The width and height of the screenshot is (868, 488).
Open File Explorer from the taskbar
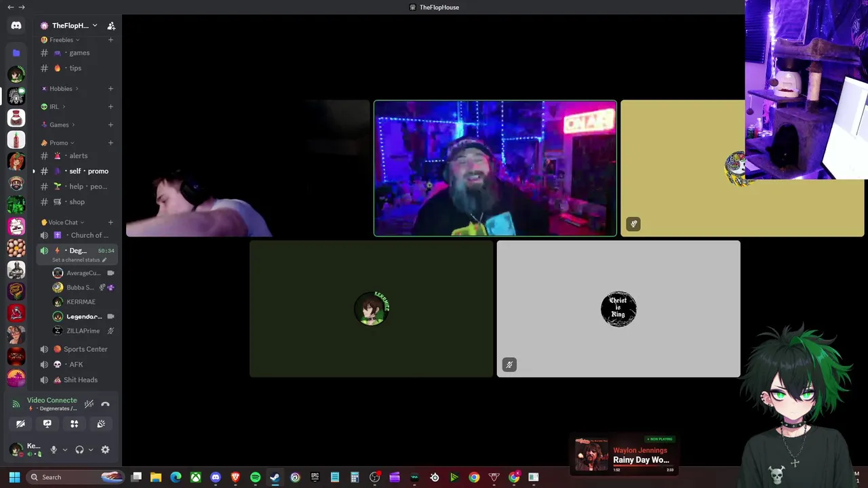(155, 477)
